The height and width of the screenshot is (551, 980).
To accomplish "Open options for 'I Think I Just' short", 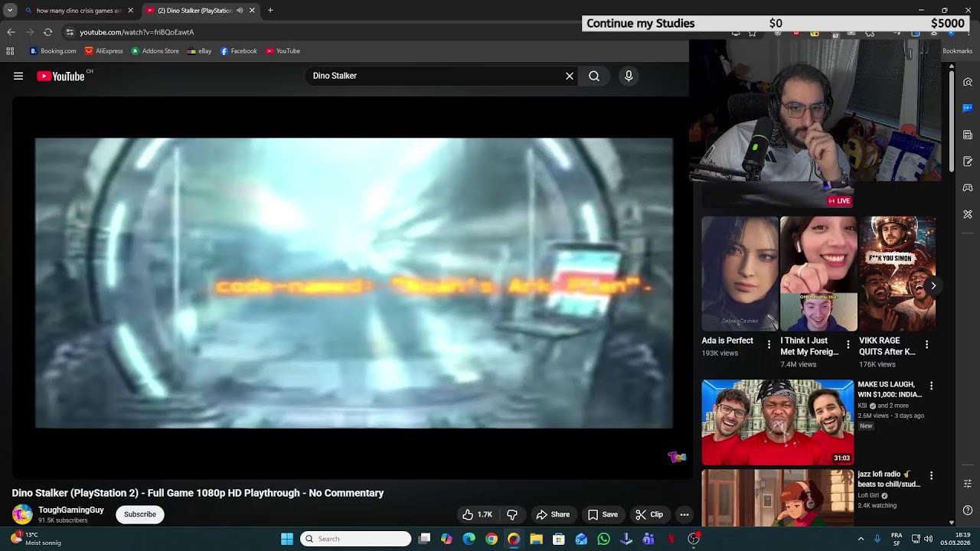I will click(x=848, y=344).
